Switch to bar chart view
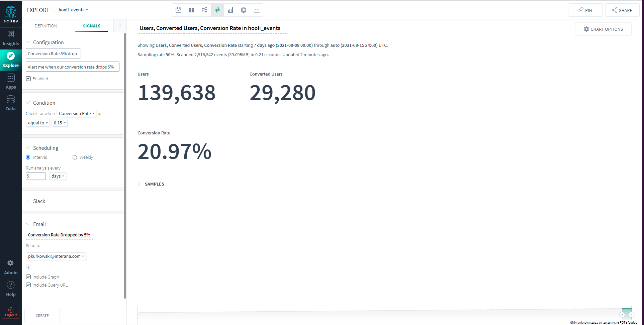Screen dimensions: 644x325 pyautogui.click(x=231, y=10)
